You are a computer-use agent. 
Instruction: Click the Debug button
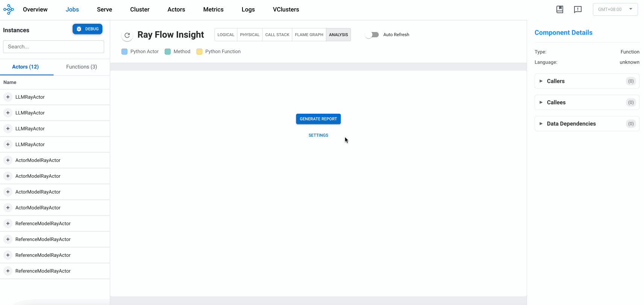[x=88, y=29]
